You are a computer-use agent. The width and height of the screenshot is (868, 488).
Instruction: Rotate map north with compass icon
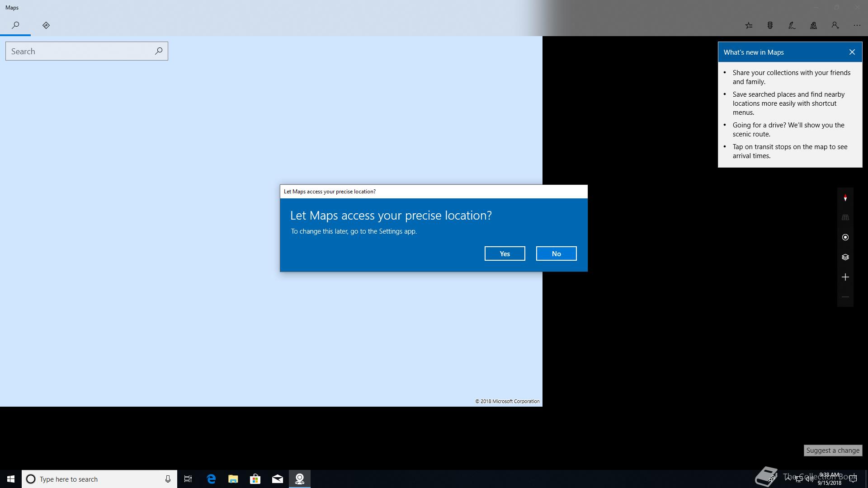(x=845, y=198)
